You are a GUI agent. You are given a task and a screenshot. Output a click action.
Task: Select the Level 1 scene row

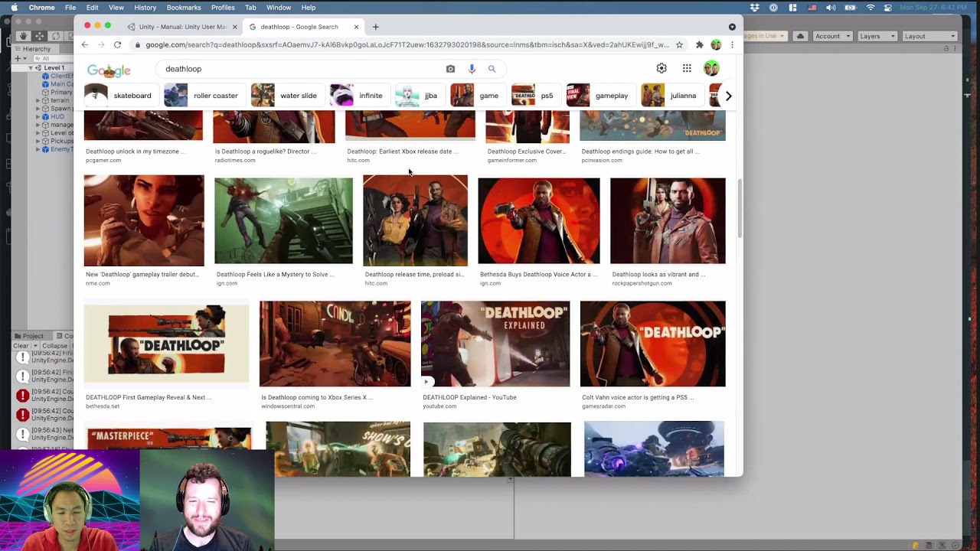[44, 68]
